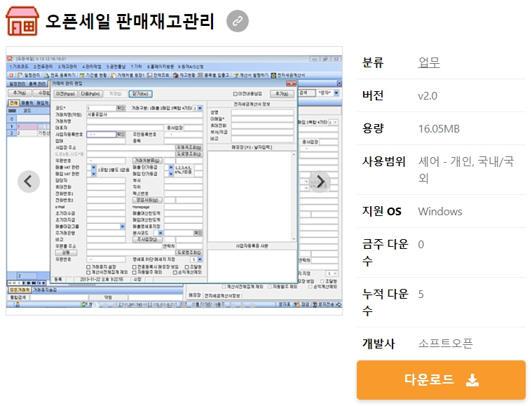The image size is (532, 406).
Task: Open the 소프트오픈 developer link
Action: 445,343
